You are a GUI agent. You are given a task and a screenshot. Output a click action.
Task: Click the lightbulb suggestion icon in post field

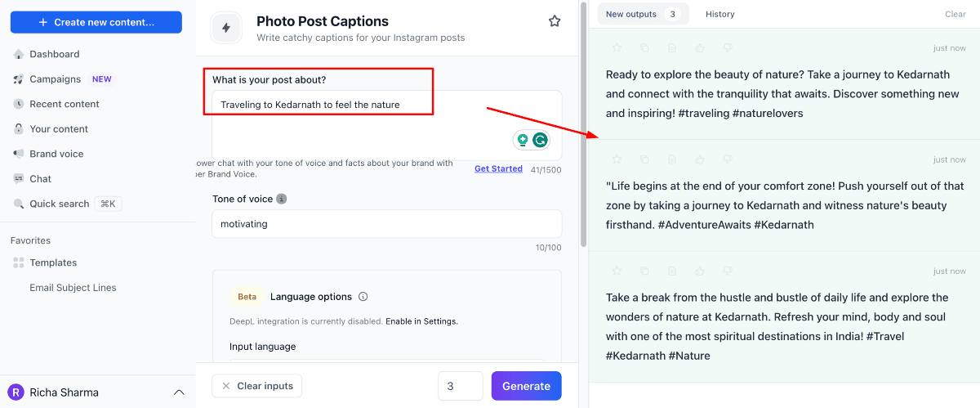523,140
